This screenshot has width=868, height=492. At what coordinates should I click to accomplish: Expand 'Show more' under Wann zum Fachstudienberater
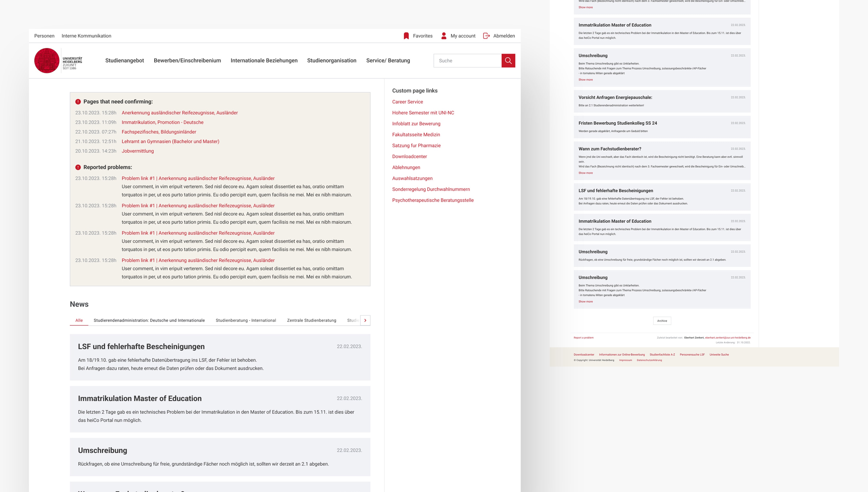point(585,173)
